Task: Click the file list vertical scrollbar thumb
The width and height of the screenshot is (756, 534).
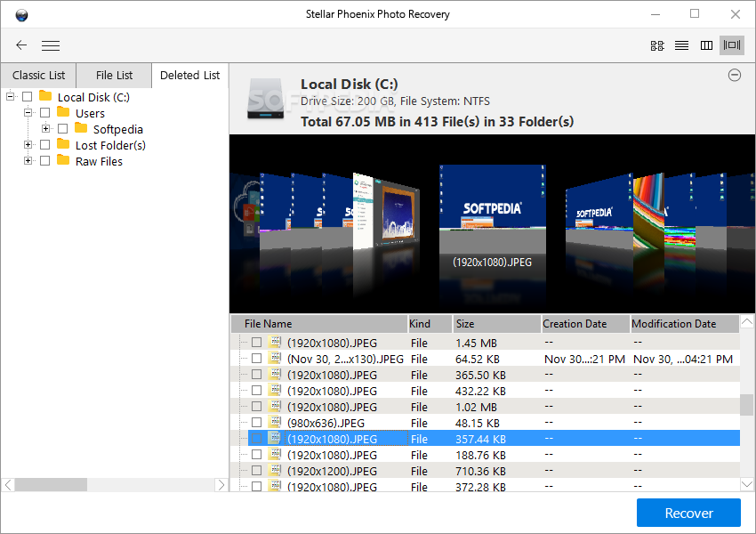Action: 747,405
